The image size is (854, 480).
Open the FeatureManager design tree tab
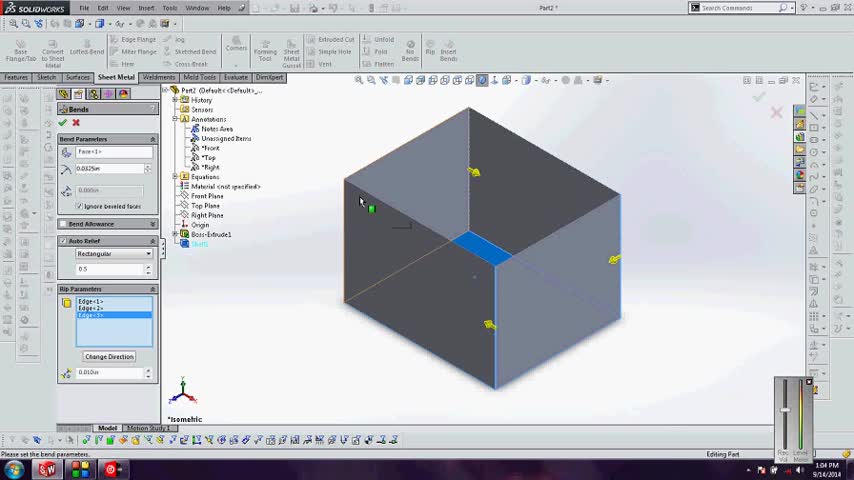point(64,94)
